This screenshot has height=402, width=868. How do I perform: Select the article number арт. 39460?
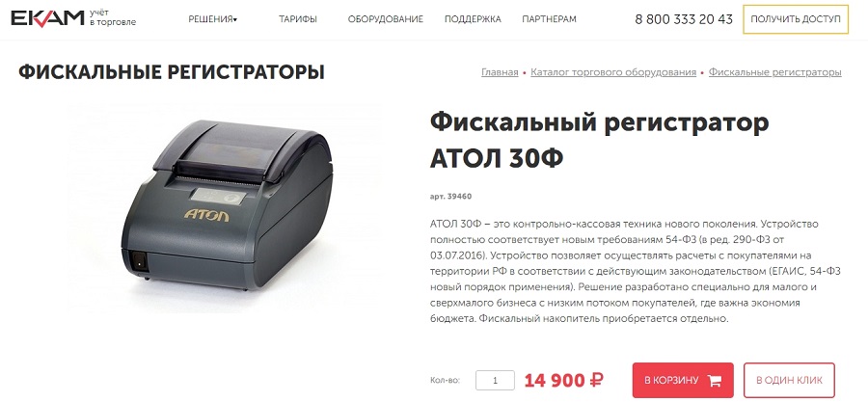point(450,197)
